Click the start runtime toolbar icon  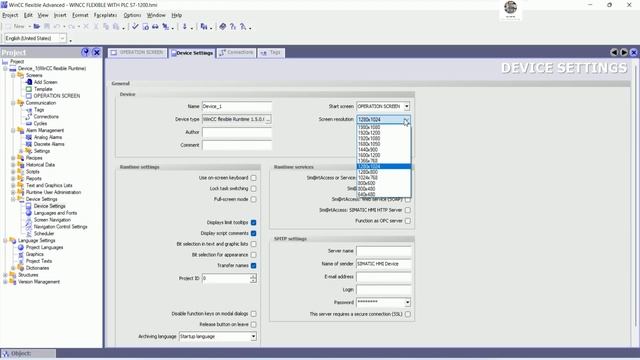pyautogui.click(x=166, y=27)
